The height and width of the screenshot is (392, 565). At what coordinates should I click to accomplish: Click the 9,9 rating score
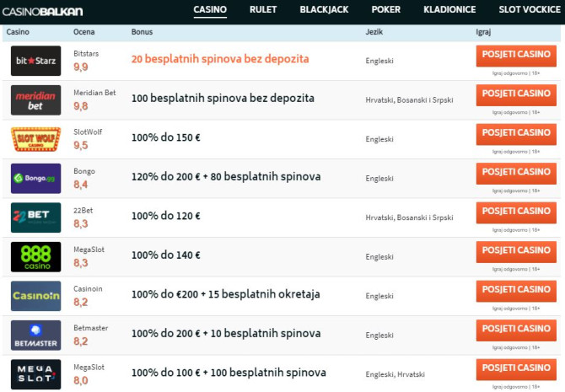click(x=81, y=67)
